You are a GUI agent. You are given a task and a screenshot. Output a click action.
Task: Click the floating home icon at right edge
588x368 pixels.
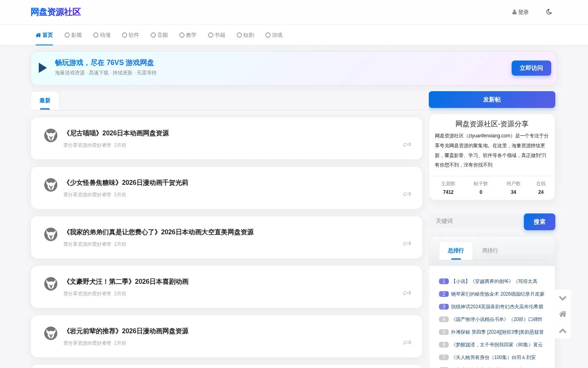pos(563,314)
